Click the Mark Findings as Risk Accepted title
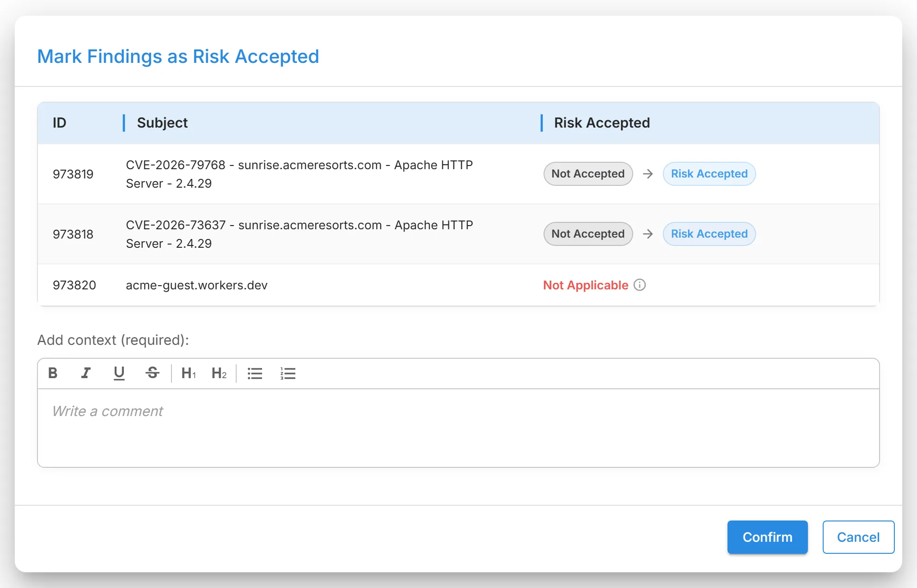Screen dimensions: 917x588 (178, 57)
